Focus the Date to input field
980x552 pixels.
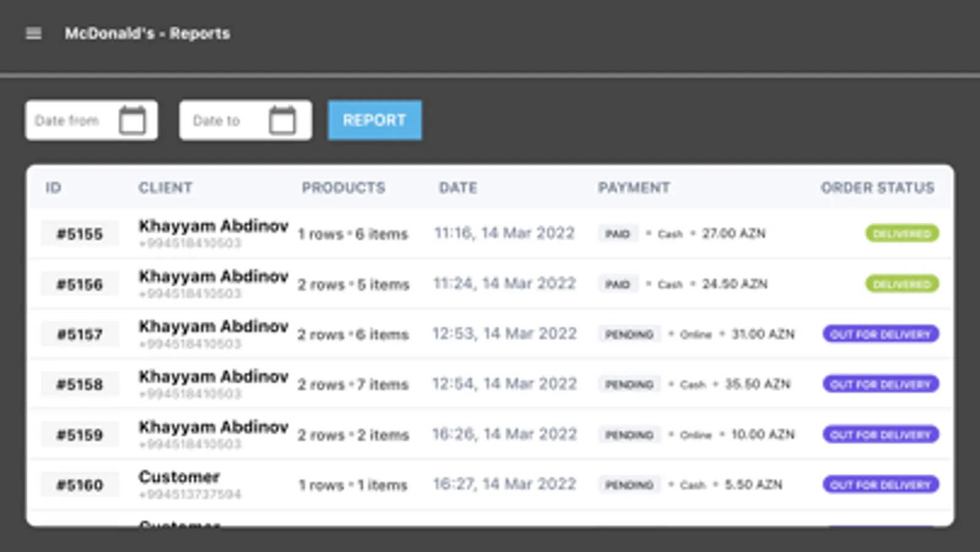pos(245,120)
